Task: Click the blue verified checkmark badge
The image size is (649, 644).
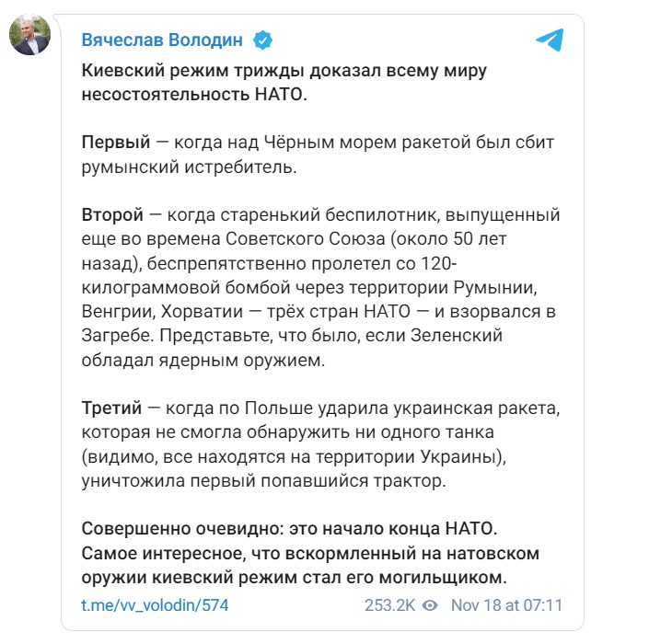Action: pyautogui.click(x=261, y=40)
